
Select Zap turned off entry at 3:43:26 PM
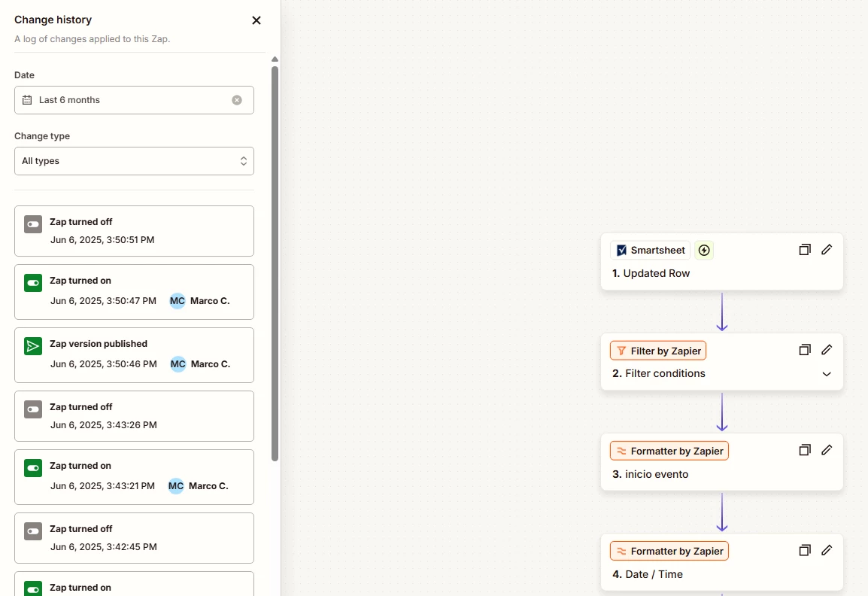pos(134,416)
